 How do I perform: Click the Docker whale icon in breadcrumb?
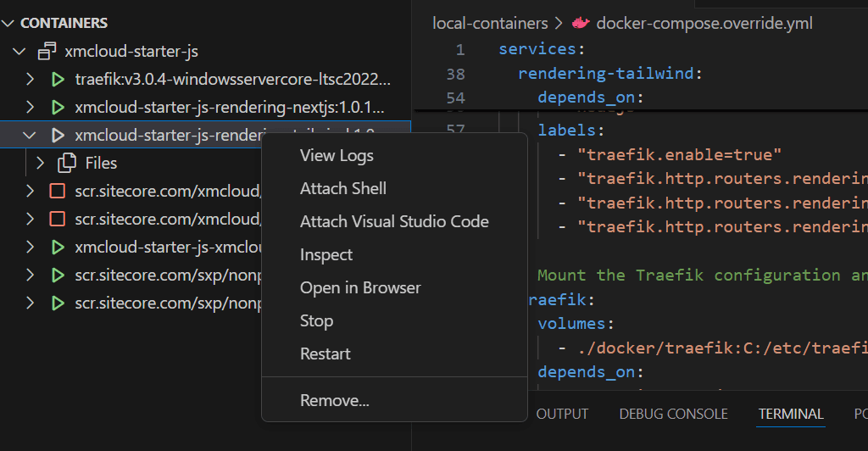pos(581,23)
